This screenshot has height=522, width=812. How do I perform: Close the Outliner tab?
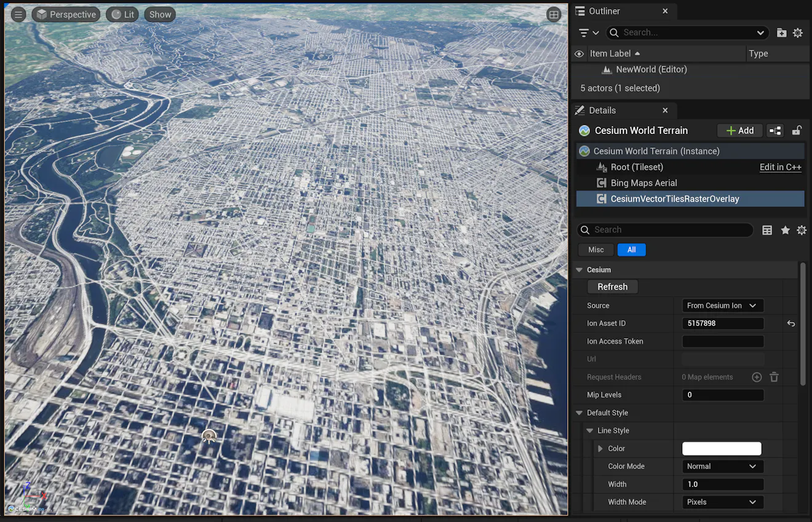665,11
